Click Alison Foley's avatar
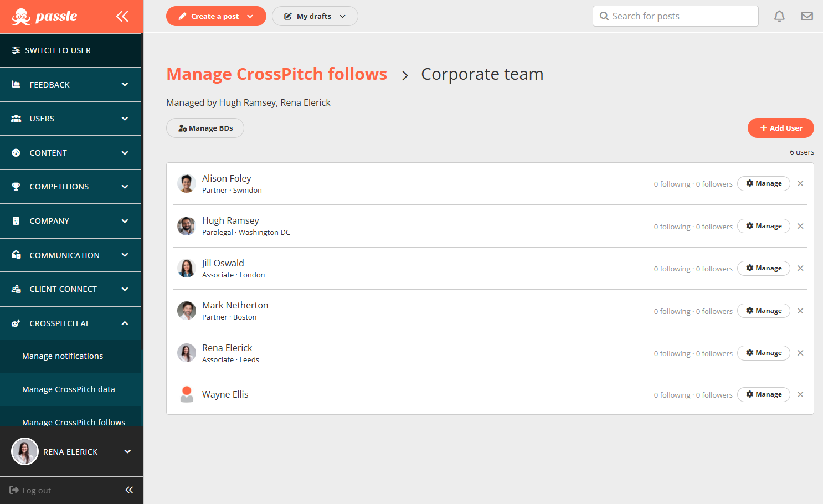823x504 pixels. pyautogui.click(x=187, y=183)
